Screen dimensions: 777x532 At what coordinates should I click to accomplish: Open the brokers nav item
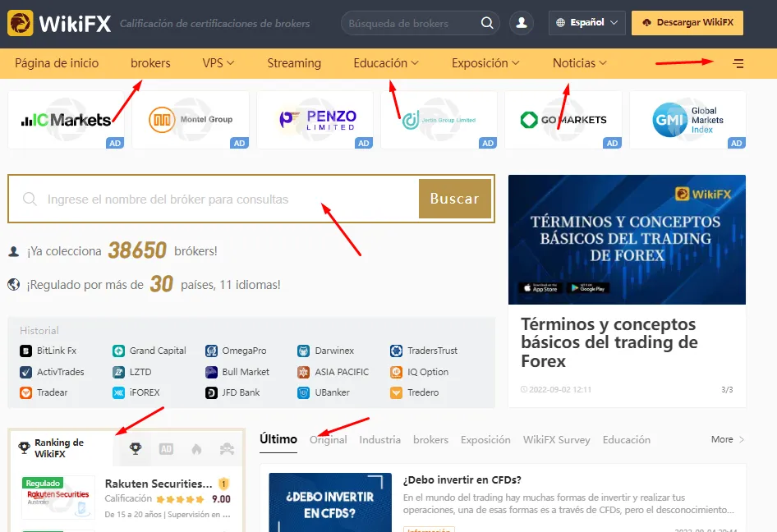pyautogui.click(x=150, y=63)
